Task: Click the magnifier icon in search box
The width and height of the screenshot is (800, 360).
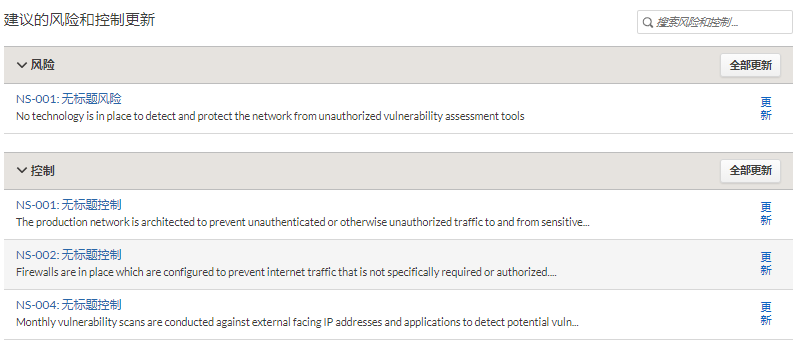Action: 647,22
